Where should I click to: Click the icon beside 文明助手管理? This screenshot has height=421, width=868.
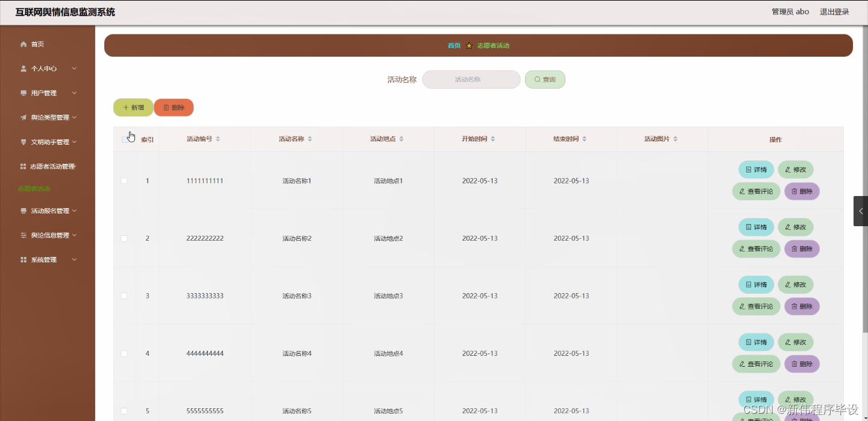coord(24,142)
